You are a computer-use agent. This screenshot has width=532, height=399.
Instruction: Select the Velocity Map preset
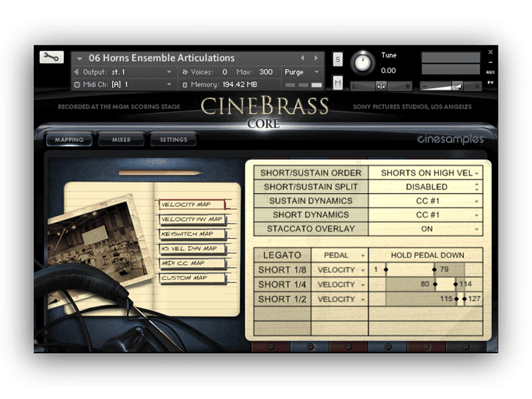click(192, 204)
